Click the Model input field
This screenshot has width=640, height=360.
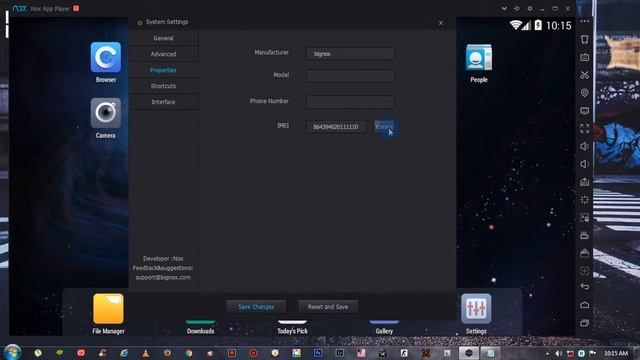(351, 76)
